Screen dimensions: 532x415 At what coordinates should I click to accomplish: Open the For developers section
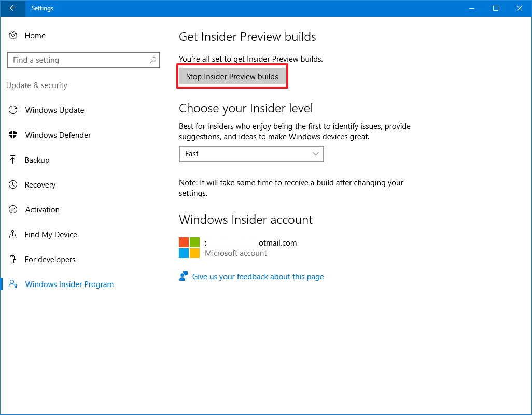51,259
